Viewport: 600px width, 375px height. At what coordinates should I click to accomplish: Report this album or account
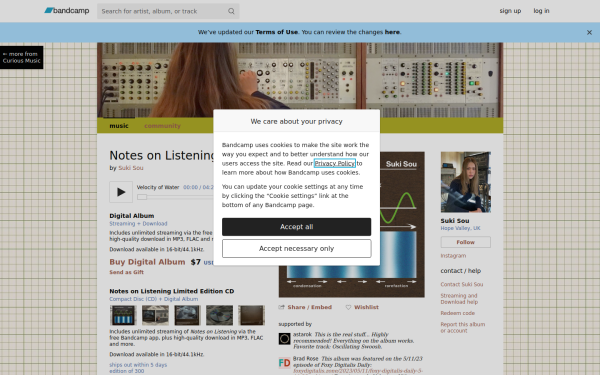tap(463, 328)
